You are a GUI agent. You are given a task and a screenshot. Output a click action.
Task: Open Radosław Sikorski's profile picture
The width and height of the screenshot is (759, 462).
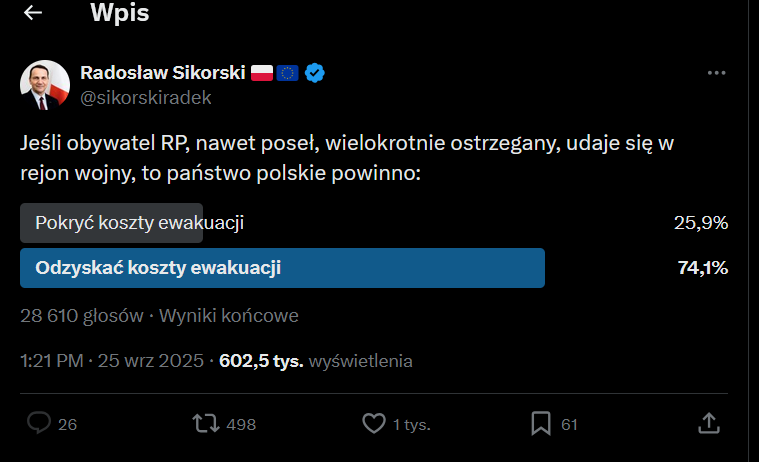coord(45,85)
